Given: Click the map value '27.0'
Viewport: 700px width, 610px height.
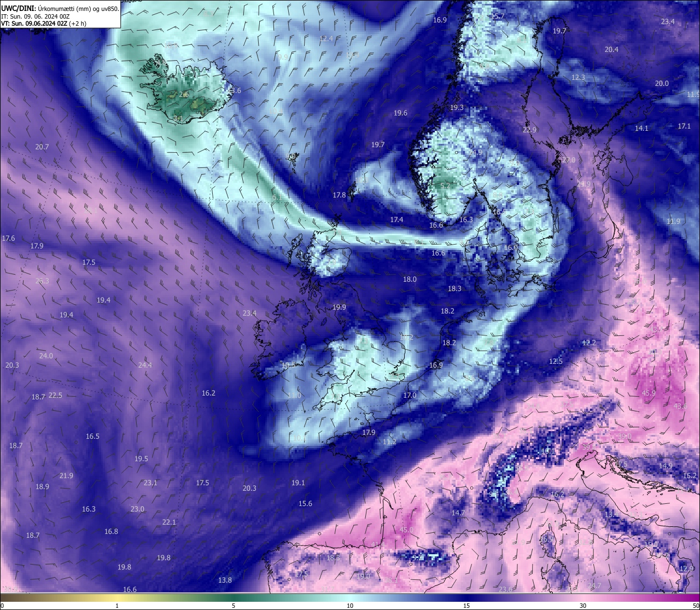Looking at the screenshot, I should 569,160.
